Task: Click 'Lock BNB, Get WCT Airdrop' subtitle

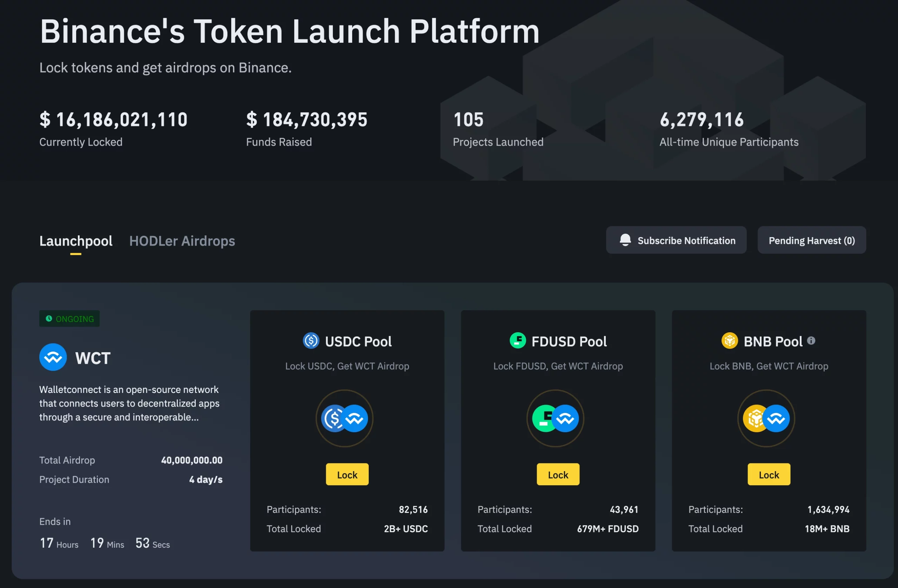Action: click(x=769, y=366)
